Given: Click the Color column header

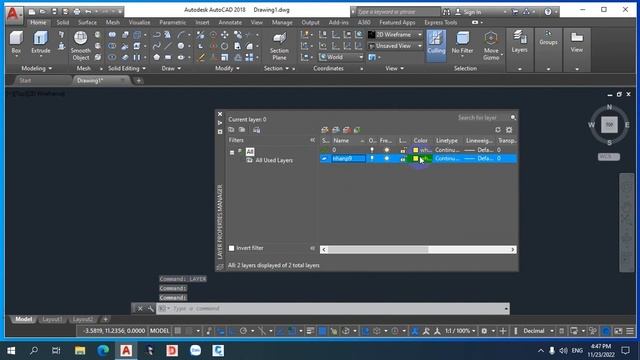Looking at the screenshot, I should pos(420,140).
